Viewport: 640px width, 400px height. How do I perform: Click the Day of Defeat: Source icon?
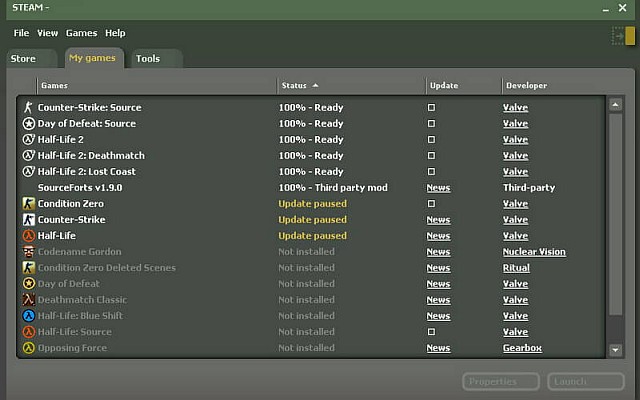point(29,123)
